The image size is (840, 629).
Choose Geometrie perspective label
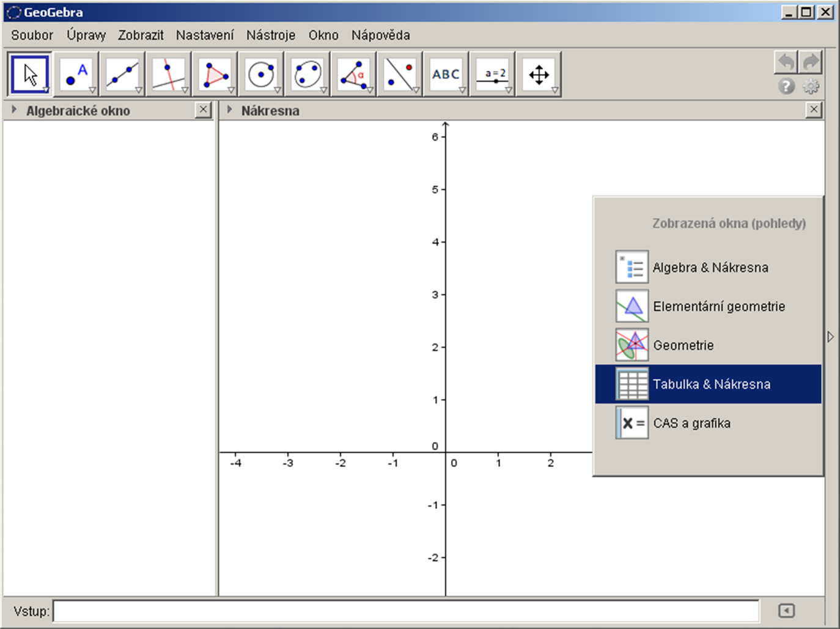pyautogui.click(x=683, y=345)
